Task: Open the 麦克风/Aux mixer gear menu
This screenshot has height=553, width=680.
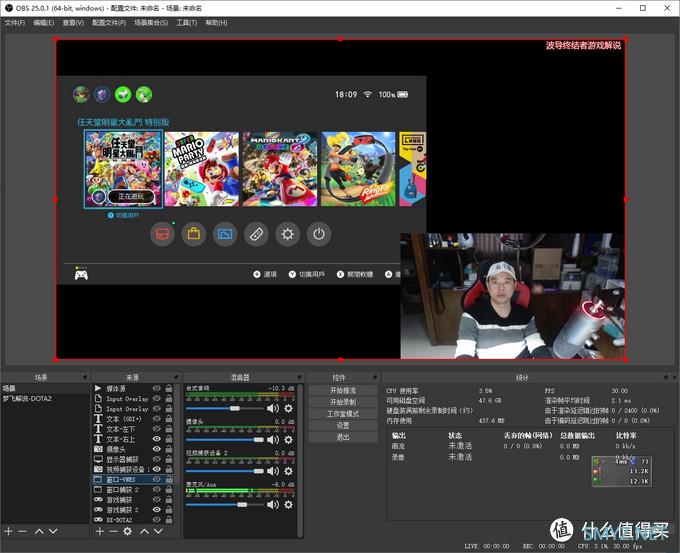Action: click(x=288, y=504)
